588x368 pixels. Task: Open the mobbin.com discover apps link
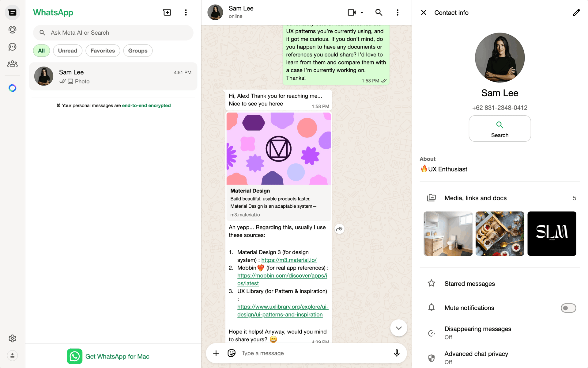(282, 279)
